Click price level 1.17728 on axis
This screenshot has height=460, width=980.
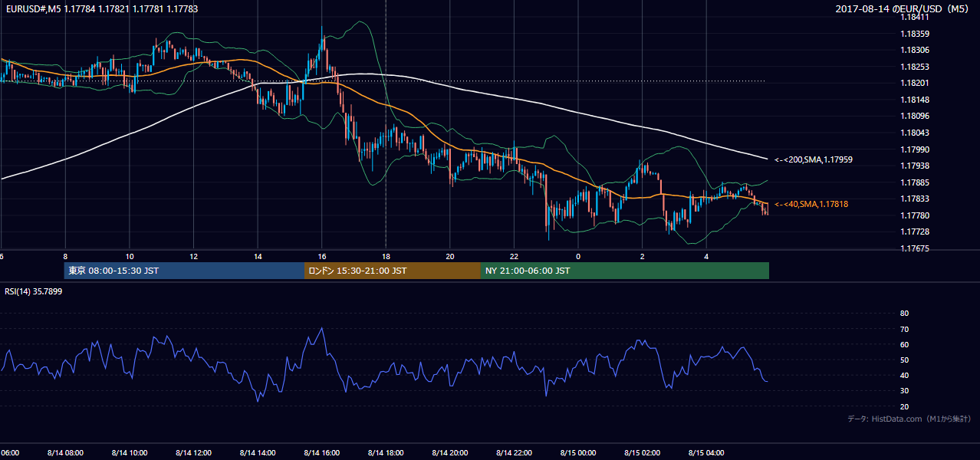[x=914, y=232]
